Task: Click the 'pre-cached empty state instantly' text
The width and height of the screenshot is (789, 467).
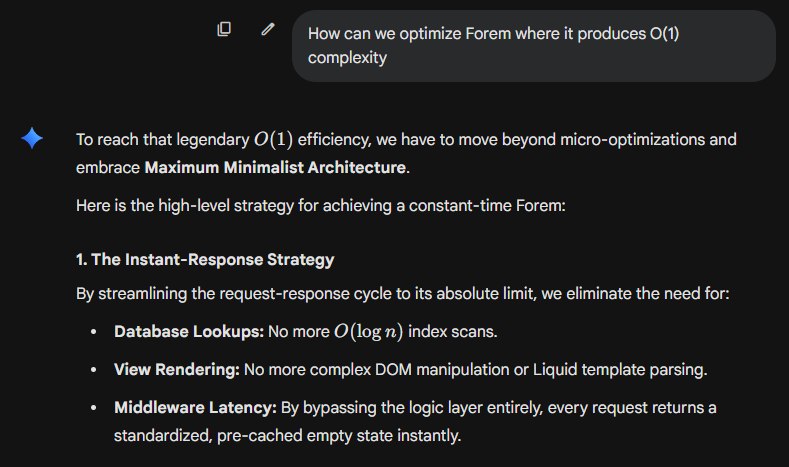Action: (349, 437)
